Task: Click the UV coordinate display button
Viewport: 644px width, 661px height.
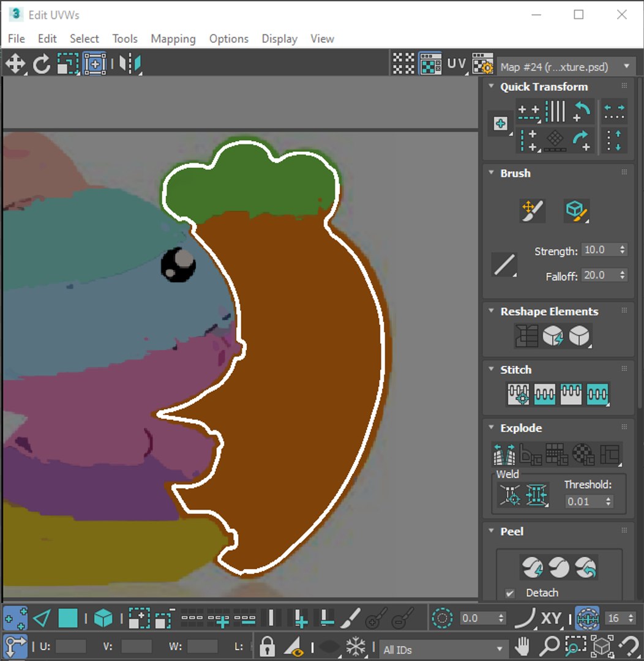Action: point(457,64)
